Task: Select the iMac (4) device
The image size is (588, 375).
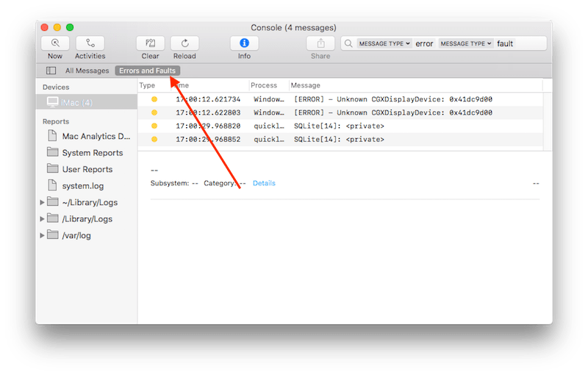Action: coord(87,102)
